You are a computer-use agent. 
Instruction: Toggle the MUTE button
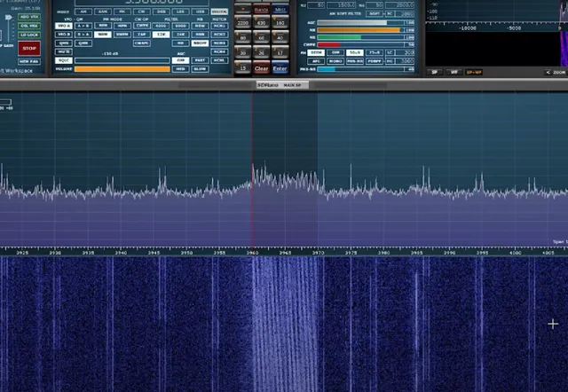pos(62,52)
